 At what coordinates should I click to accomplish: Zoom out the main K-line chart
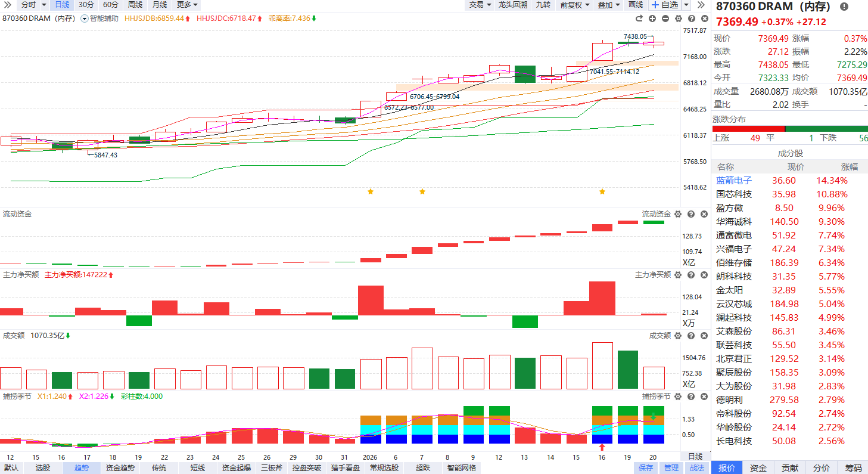665,18
